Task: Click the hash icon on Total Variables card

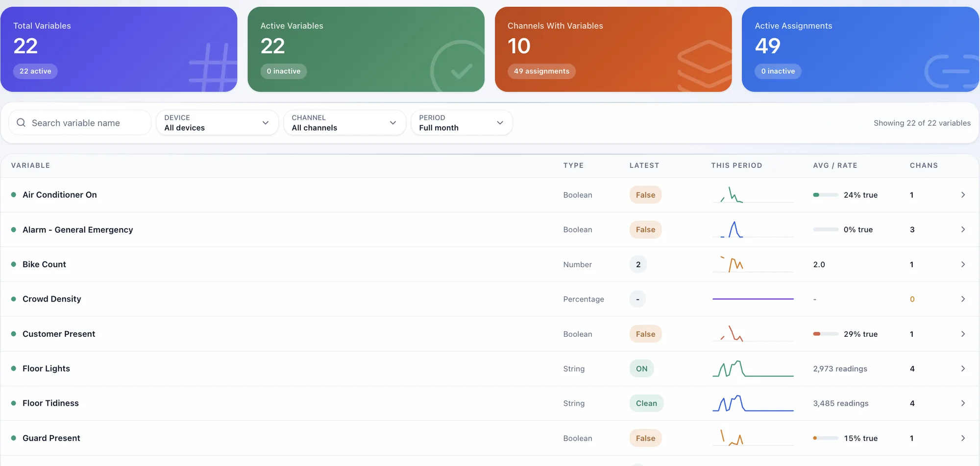Action: [214, 67]
